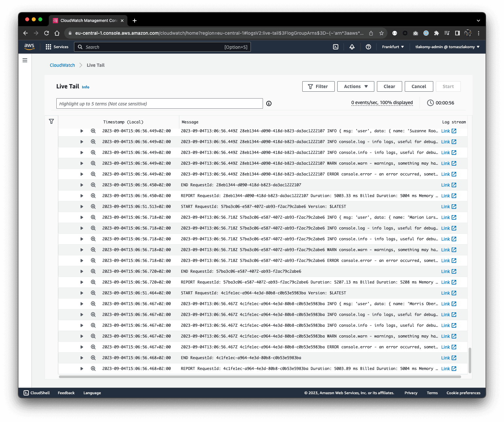Expand the END RequestId 4c1fe1ec row
Image resolution: width=504 pixels, height=422 pixels.
[x=82, y=358]
